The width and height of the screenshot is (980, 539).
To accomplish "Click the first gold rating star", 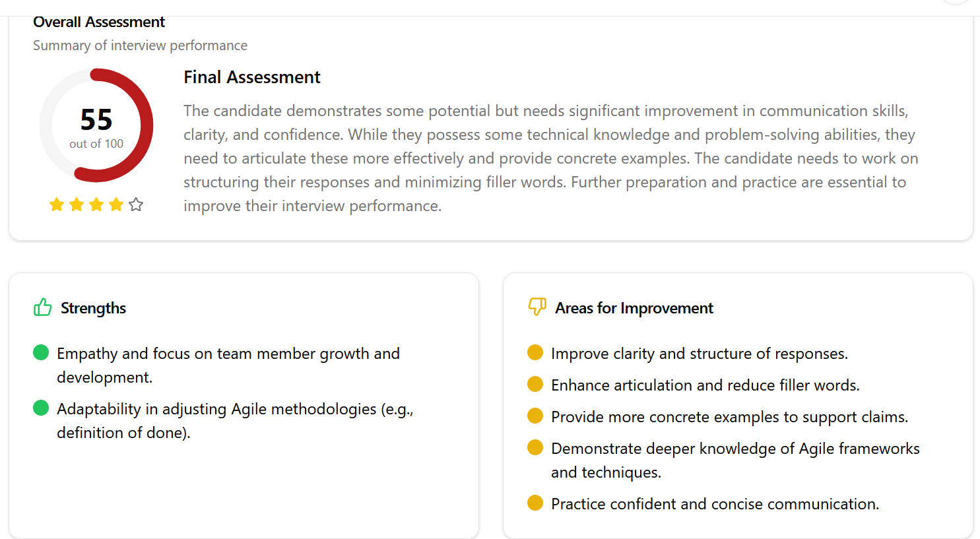I will 57,205.
